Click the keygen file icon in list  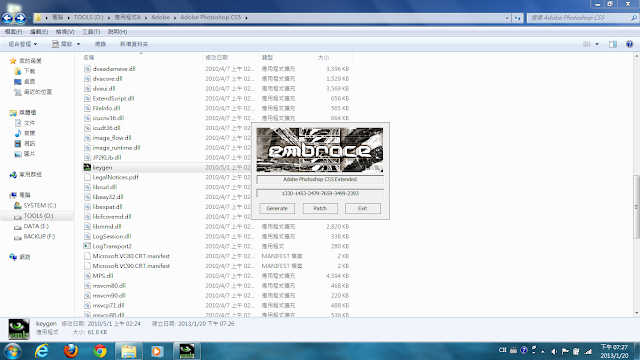(87, 167)
